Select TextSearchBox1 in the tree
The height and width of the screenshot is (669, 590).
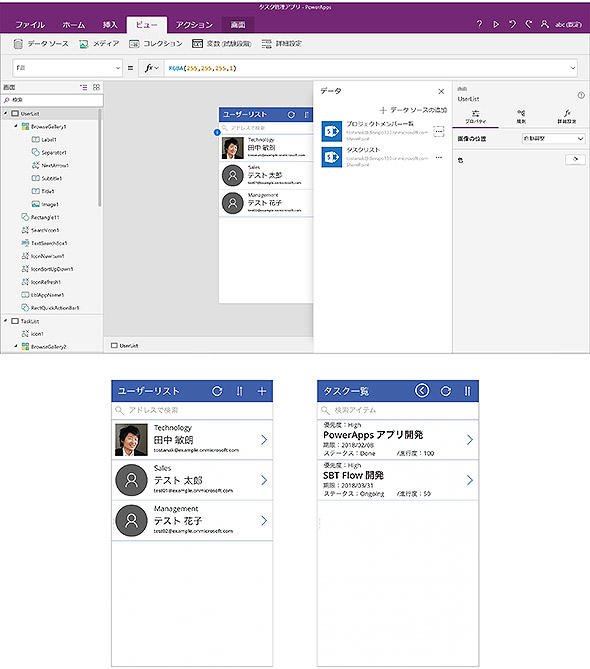[44, 243]
